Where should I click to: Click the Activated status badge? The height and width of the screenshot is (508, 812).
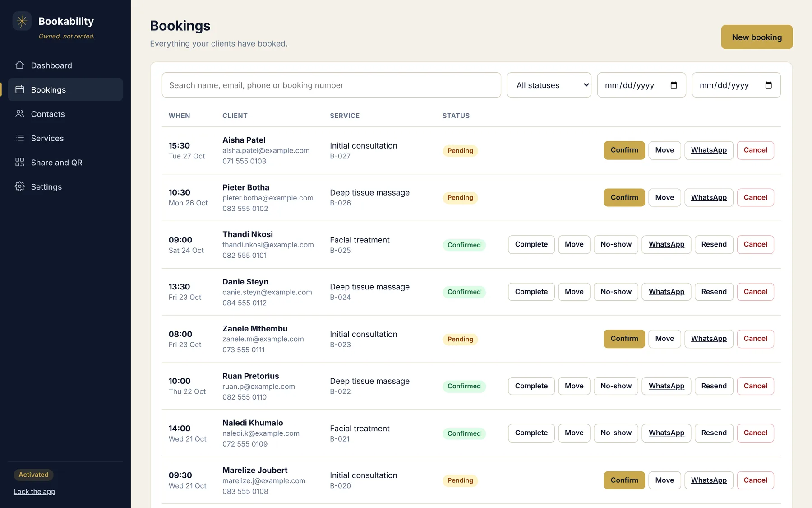33,475
